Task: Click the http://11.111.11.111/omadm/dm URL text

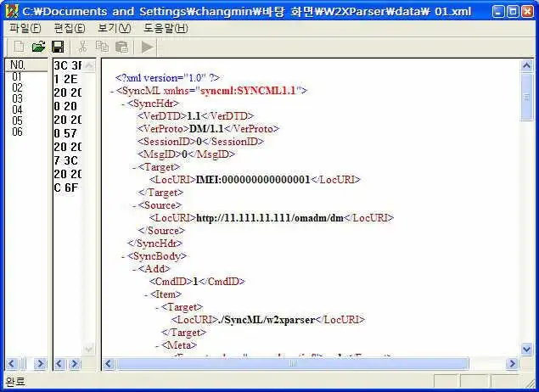Action: (270, 218)
